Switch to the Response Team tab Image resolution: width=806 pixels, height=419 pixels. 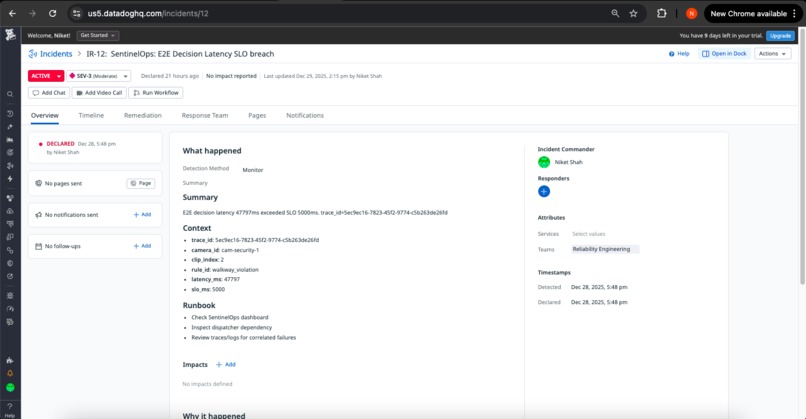tap(205, 116)
